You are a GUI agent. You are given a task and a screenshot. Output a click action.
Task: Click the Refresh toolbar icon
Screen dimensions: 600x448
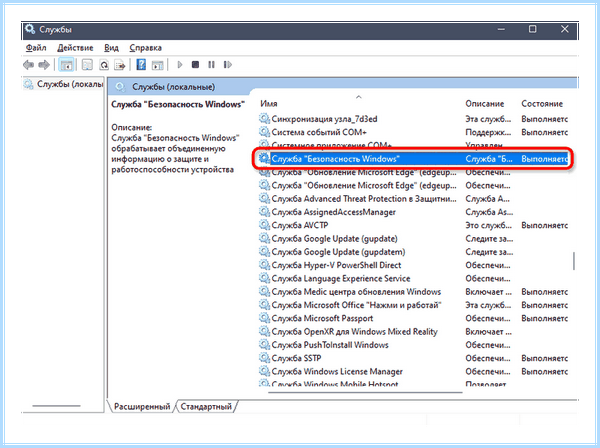coord(104,65)
